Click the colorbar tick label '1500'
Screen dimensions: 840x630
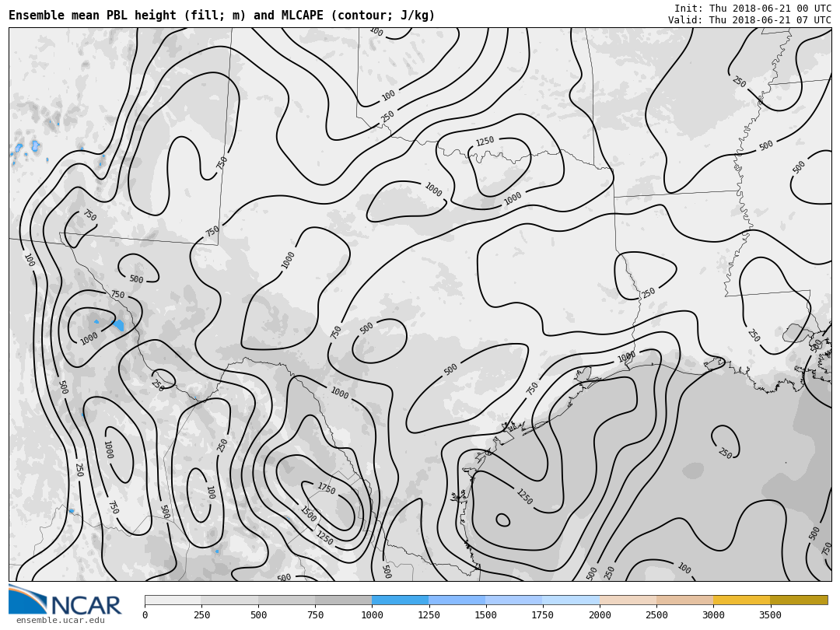tap(485, 615)
